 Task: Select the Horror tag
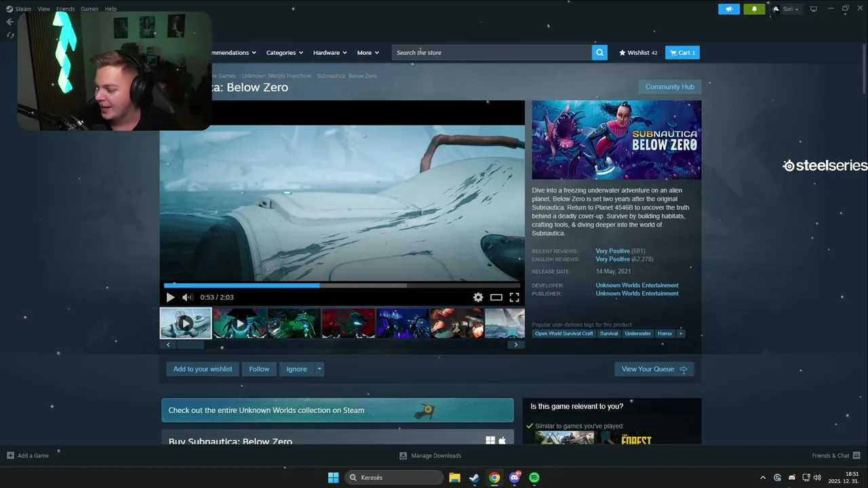[665, 333]
